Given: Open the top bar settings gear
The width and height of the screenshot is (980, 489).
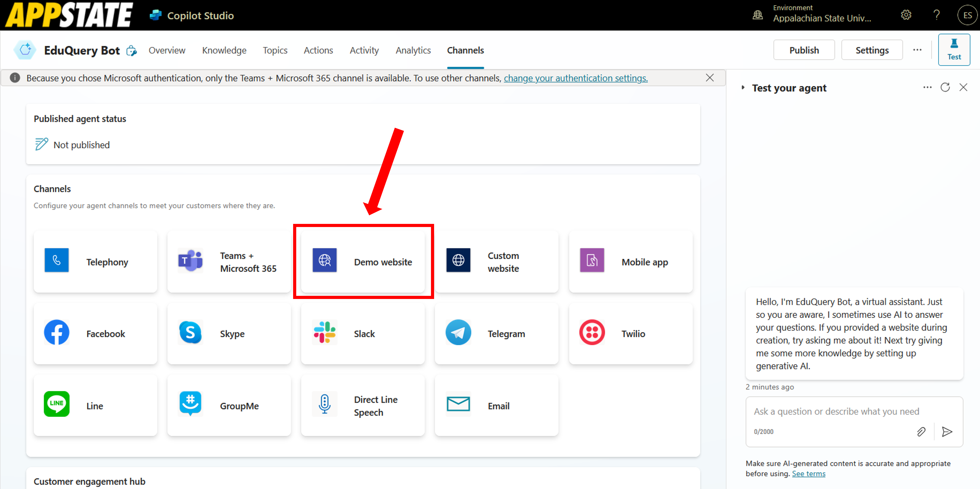Looking at the screenshot, I should 906,15.
